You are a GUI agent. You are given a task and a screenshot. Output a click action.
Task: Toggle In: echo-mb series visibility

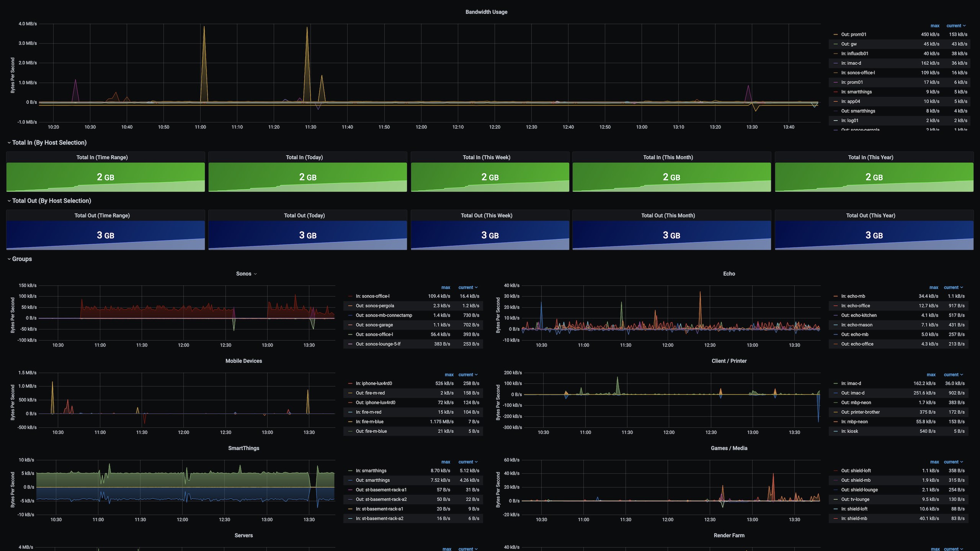click(853, 296)
